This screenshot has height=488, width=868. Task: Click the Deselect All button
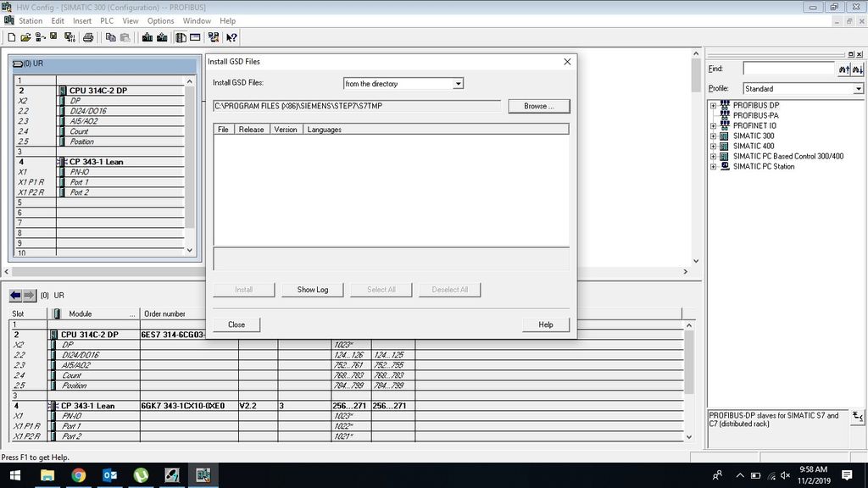pyautogui.click(x=449, y=290)
